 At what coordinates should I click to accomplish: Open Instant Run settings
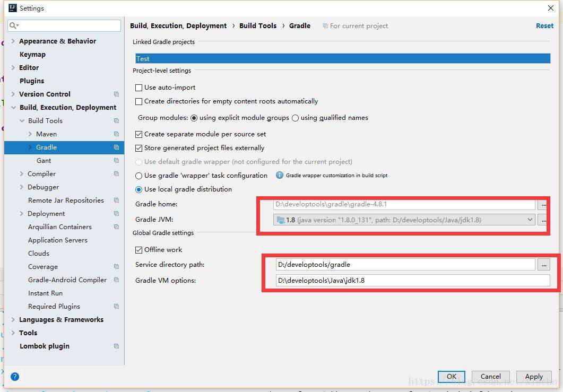pyautogui.click(x=45, y=293)
